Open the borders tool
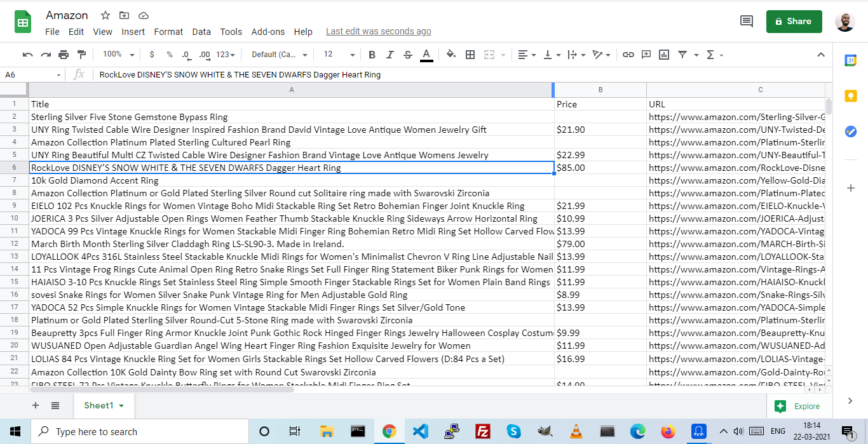Image resolution: width=868 pixels, height=444 pixels. click(470, 55)
